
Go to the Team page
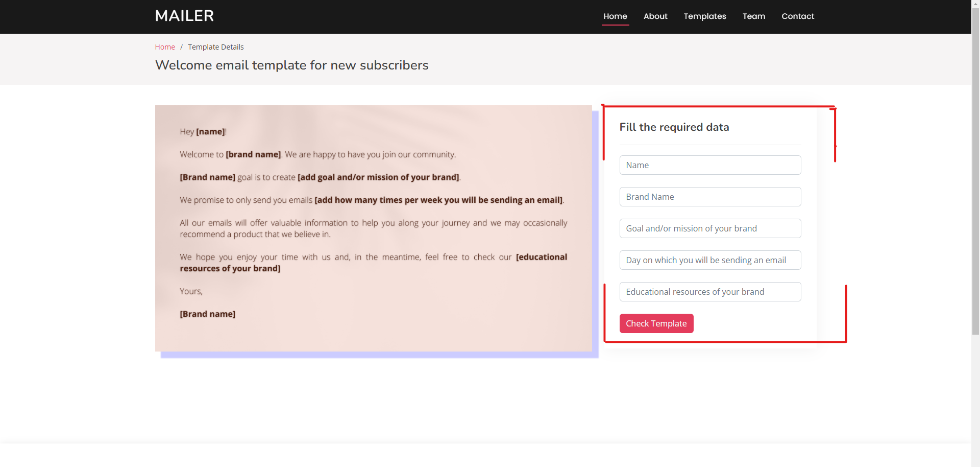click(x=754, y=16)
